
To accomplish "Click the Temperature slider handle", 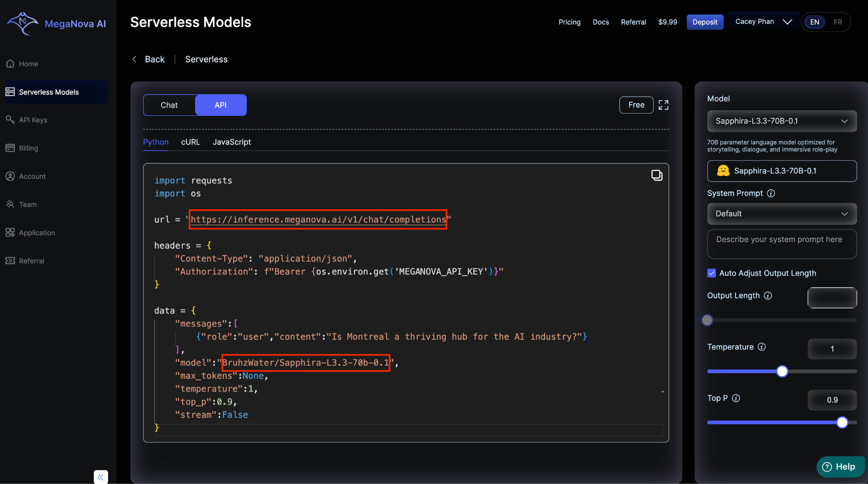I will pos(782,372).
